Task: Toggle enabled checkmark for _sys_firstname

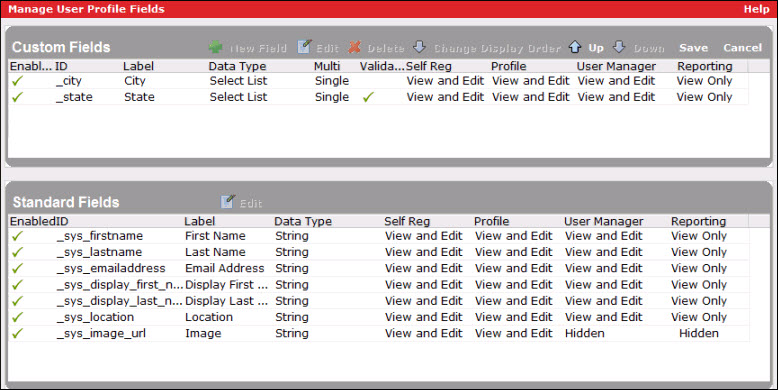Action: tap(17, 236)
